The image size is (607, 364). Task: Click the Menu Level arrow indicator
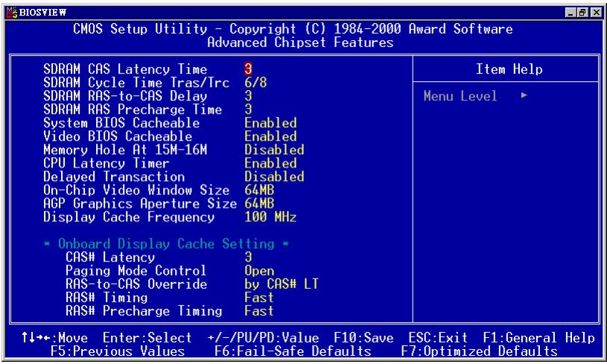pos(524,95)
